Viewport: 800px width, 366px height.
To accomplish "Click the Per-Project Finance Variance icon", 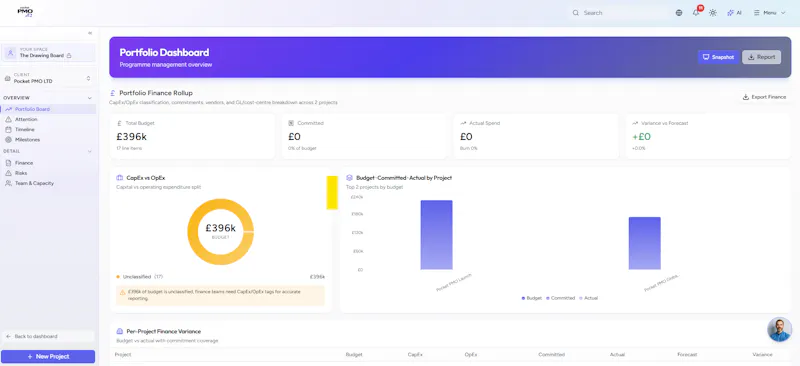I will tap(120, 331).
